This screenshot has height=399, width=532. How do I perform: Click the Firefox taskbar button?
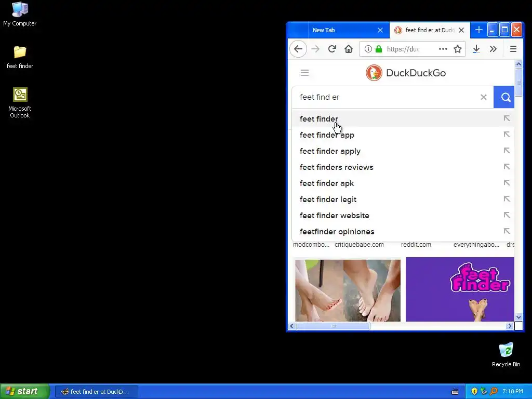click(x=96, y=392)
